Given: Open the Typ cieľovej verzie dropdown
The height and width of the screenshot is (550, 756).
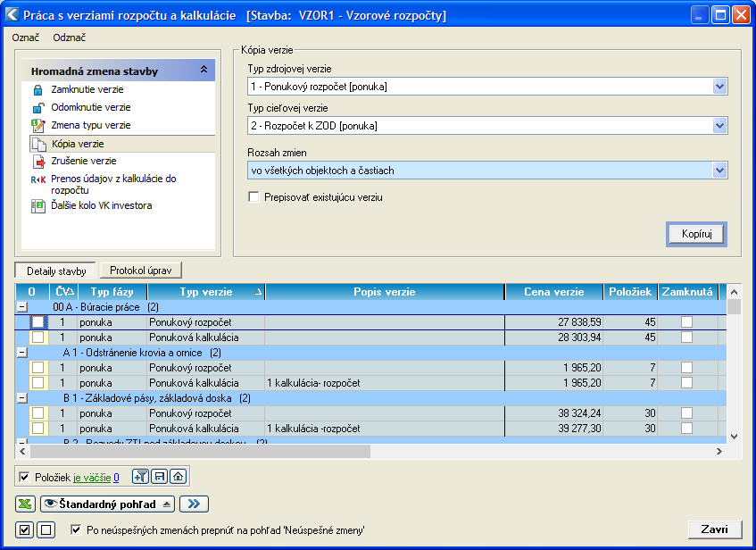Looking at the screenshot, I should click(719, 126).
